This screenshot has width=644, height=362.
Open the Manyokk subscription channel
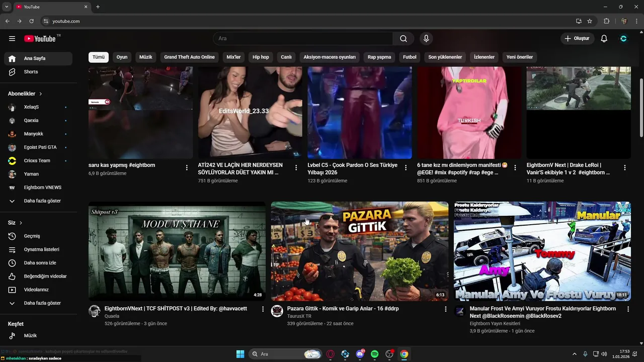(x=38, y=134)
